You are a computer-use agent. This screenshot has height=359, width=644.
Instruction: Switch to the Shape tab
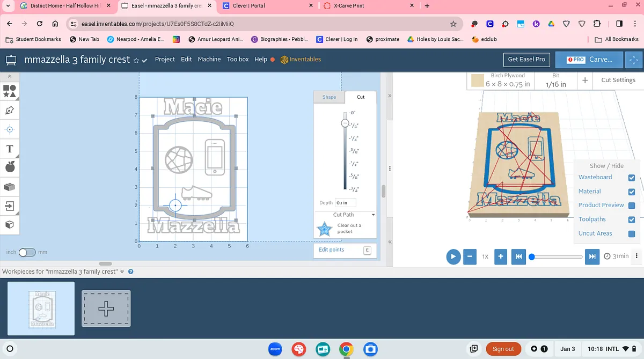point(329,97)
